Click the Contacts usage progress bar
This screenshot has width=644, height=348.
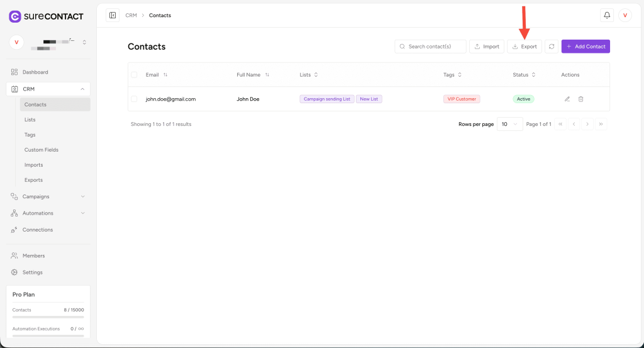pyautogui.click(x=48, y=317)
